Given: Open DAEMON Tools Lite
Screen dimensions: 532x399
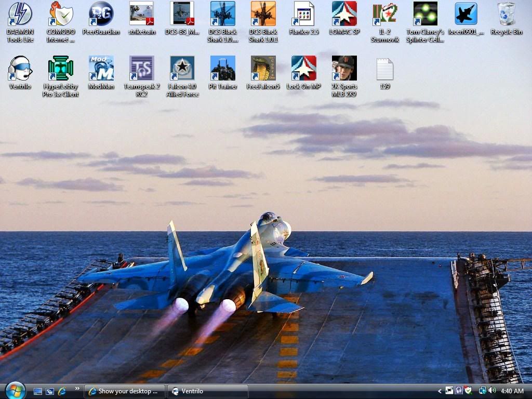Looking at the screenshot, I should click(x=19, y=16).
